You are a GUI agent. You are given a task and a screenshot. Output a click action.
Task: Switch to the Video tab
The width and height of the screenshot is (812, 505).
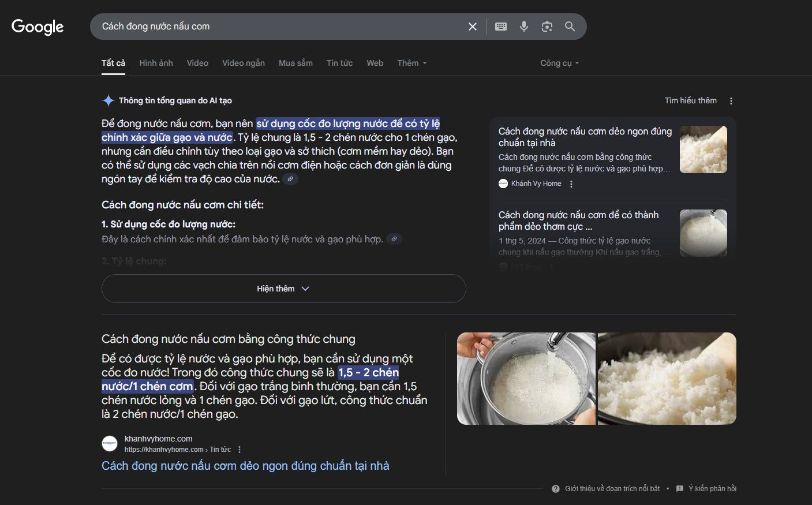[197, 63]
